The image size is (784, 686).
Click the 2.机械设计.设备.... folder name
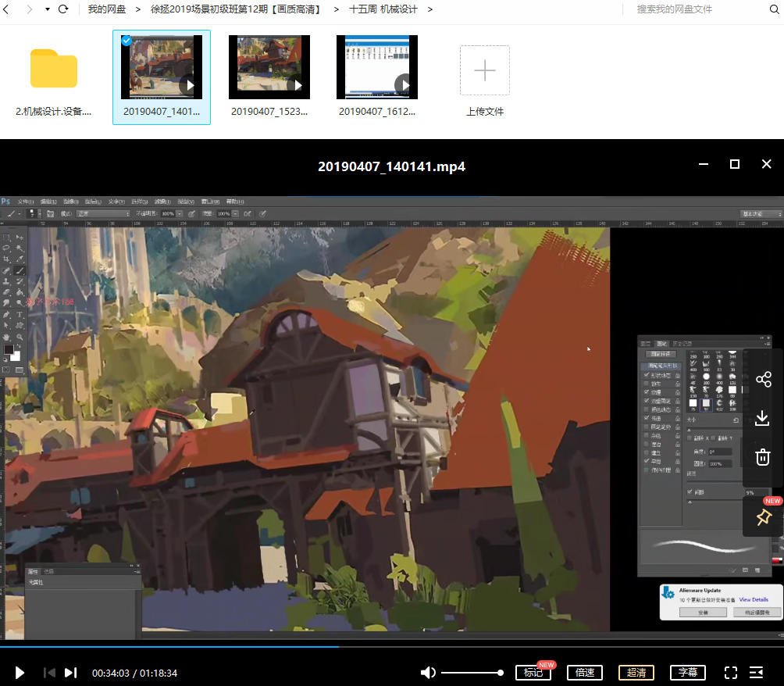click(x=54, y=112)
